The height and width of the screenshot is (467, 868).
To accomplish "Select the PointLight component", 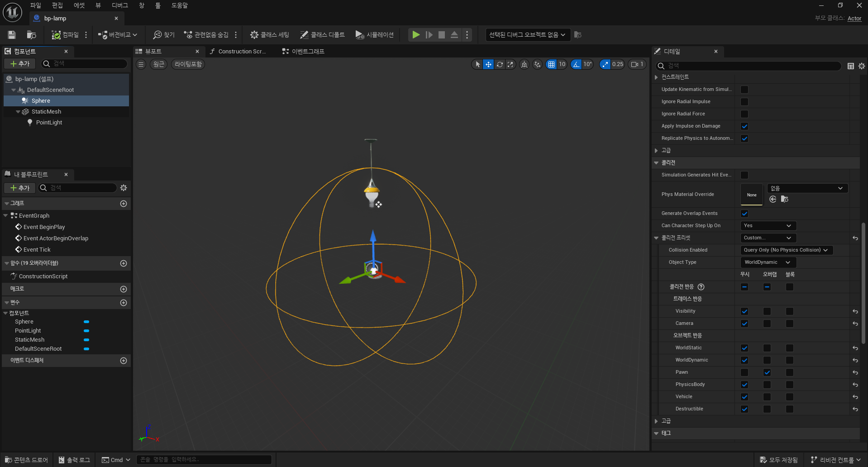I will tap(49, 123).
